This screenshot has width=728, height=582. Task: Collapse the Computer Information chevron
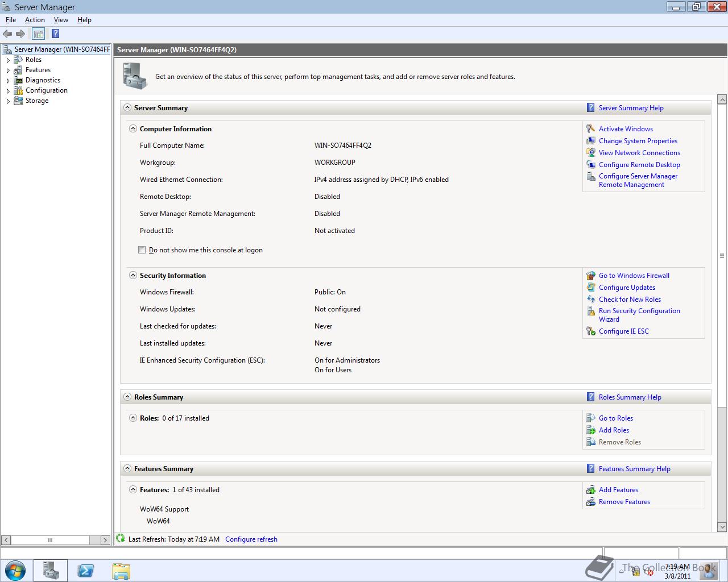(x=133, y=128)
